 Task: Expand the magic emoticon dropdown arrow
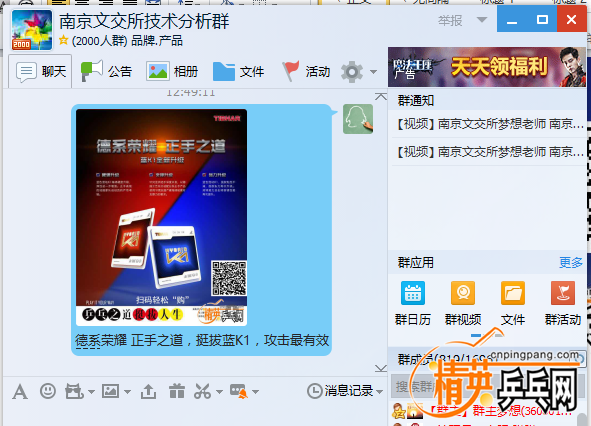coord(91,392)
